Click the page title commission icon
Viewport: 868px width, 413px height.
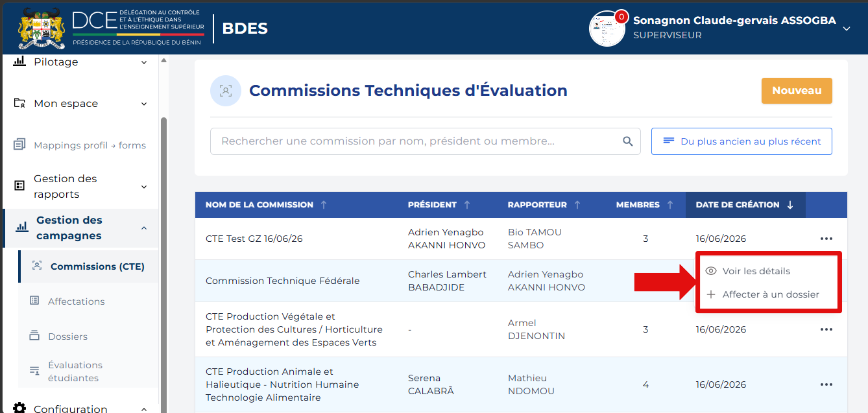[226, 91]
